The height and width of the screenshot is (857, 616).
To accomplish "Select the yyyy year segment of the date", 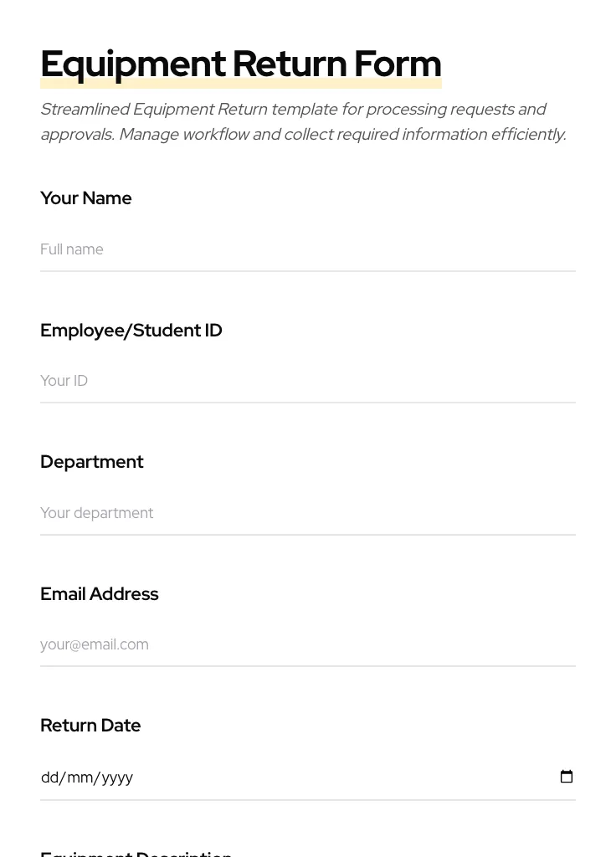I will pyautogui.click(x=116, y=777).
